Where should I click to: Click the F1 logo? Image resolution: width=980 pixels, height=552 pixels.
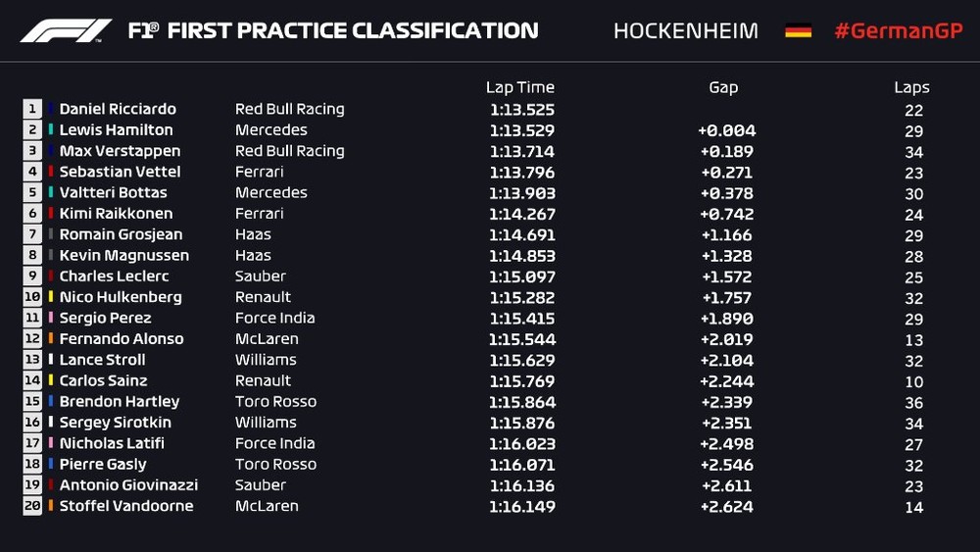point(66,30)
